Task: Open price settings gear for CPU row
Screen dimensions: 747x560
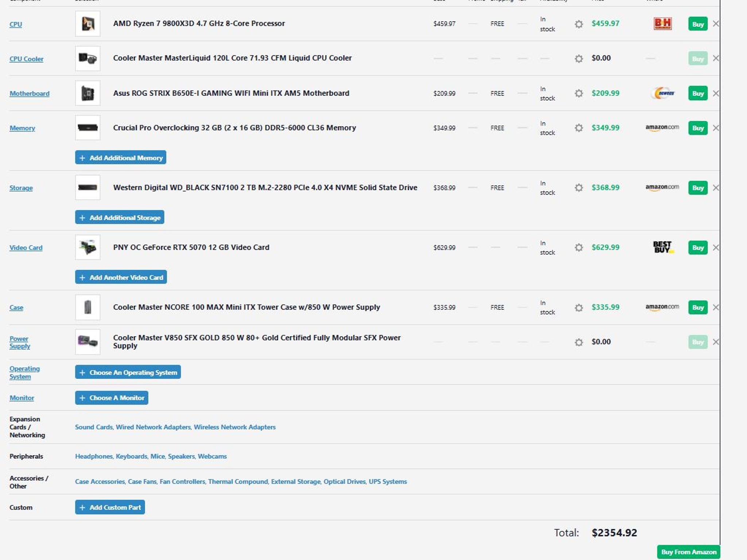Action: click(x=578, y=24)
